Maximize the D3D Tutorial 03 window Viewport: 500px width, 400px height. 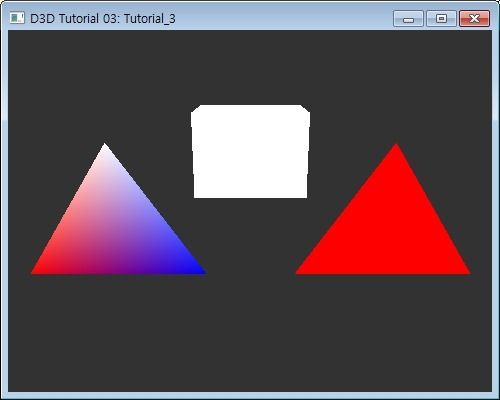pyautogui.click(x=441, y=18)
